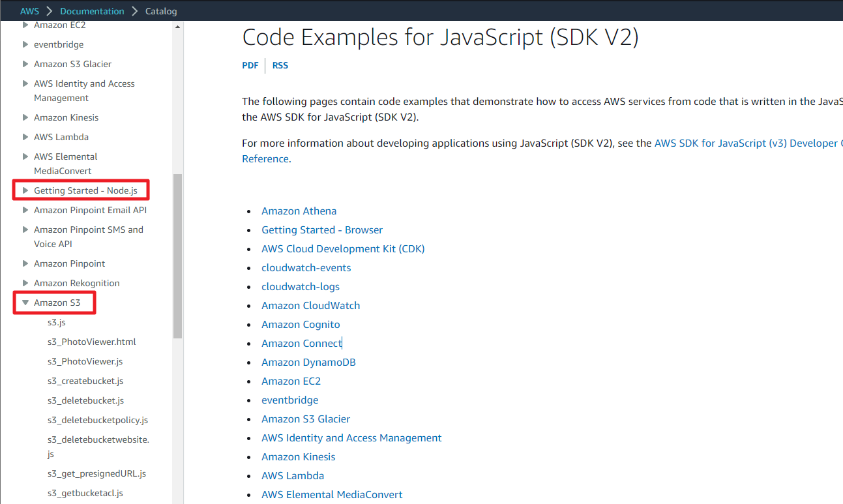
Task: Select Amazon Rekognition in the sidebar
Action: (77, 283)
